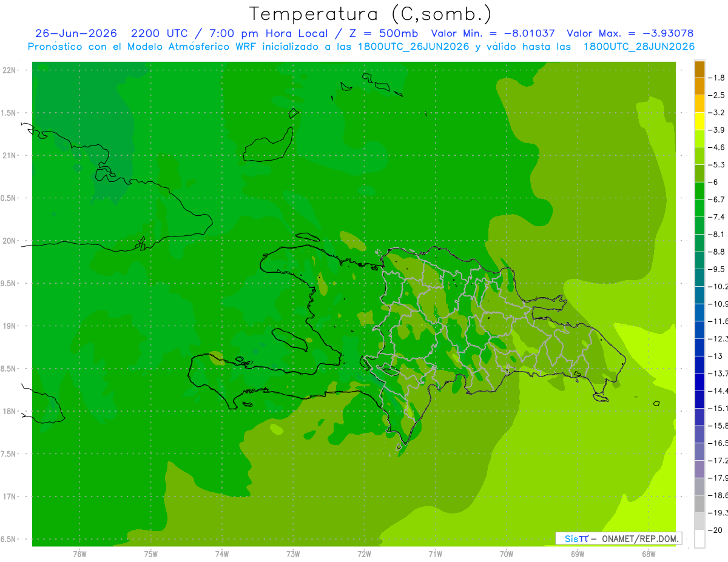728x562 pixels.
Task: Click the "-1.8" legend label
Action: point(717,78)
